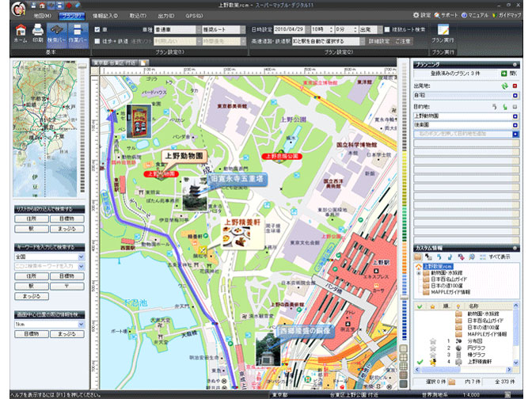Toggle the star on 上野精養軒 list row
Viewport: 532px width, 399px height.
432,362
